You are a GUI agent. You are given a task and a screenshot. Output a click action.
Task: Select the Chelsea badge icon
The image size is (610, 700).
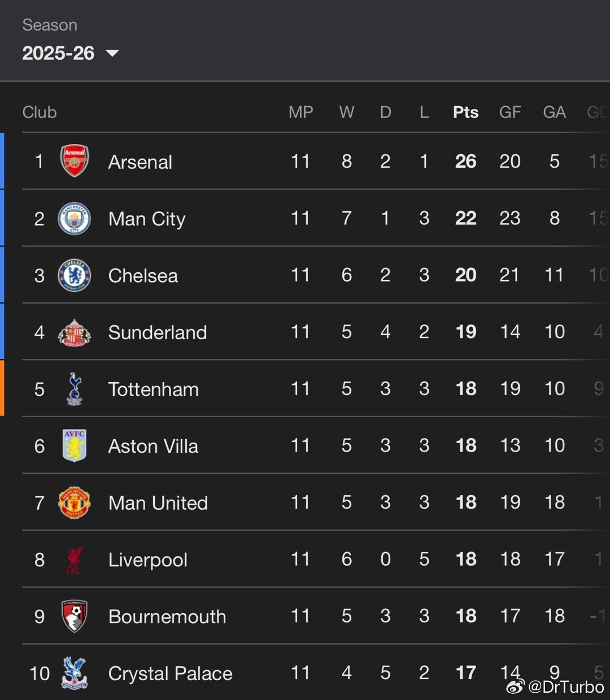tap(75, 275)
